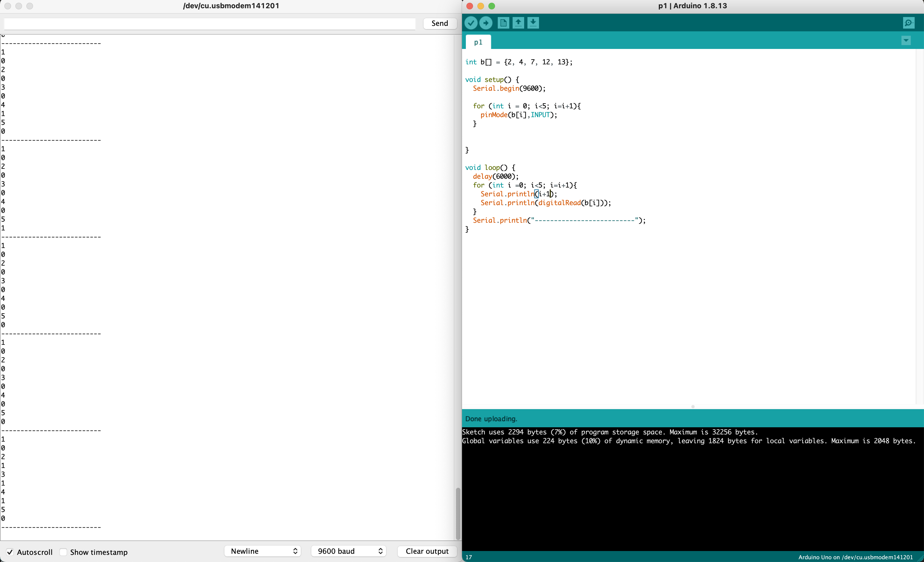Disable Autoscroll in Serial Monitor
This screenshot has height=562, width=924.
click(x=10, y=552)
